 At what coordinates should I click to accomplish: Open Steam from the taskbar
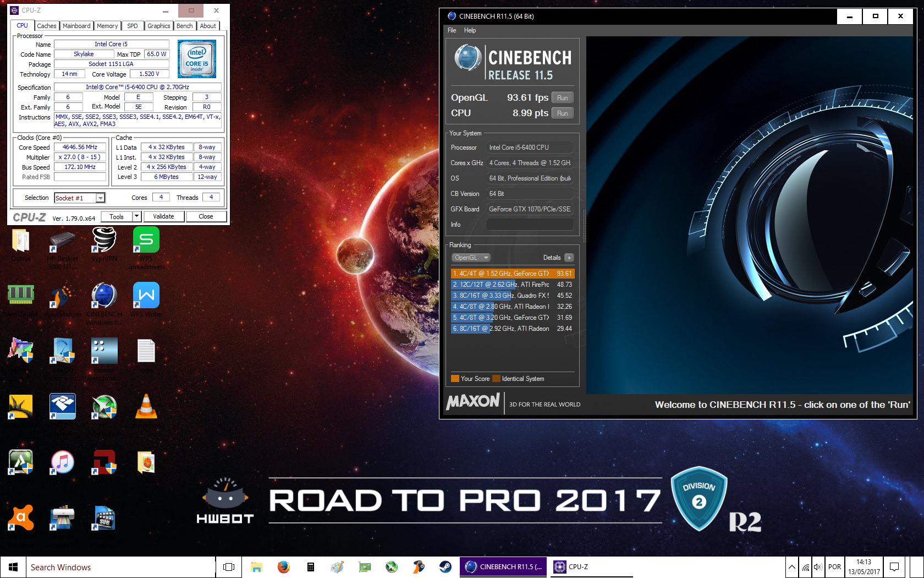pos(446,567)
